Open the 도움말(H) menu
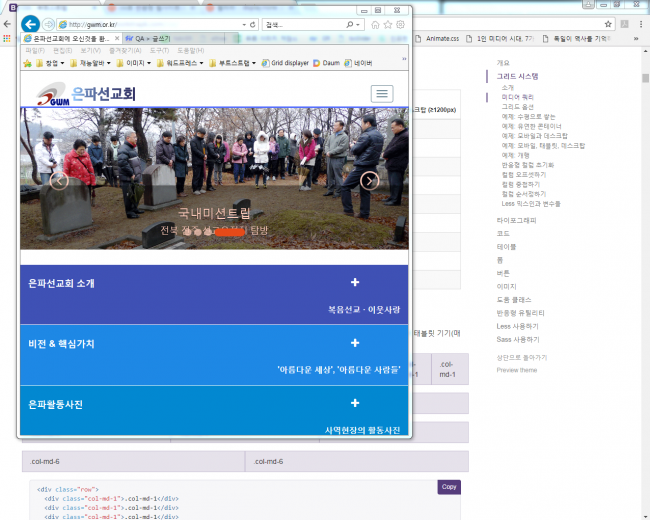The width and height of the screenshot is (650, 520). pos(191,51)
